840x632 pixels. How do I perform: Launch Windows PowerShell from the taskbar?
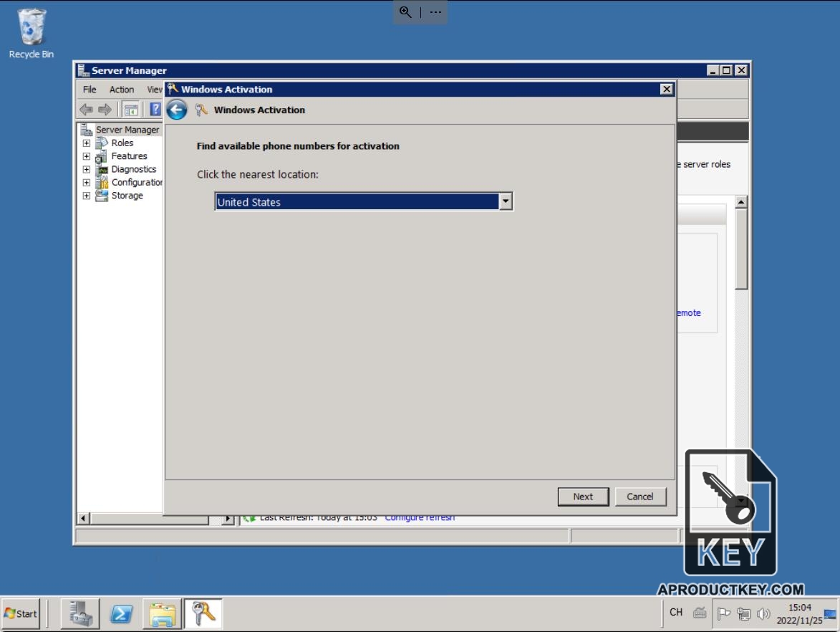122,614
